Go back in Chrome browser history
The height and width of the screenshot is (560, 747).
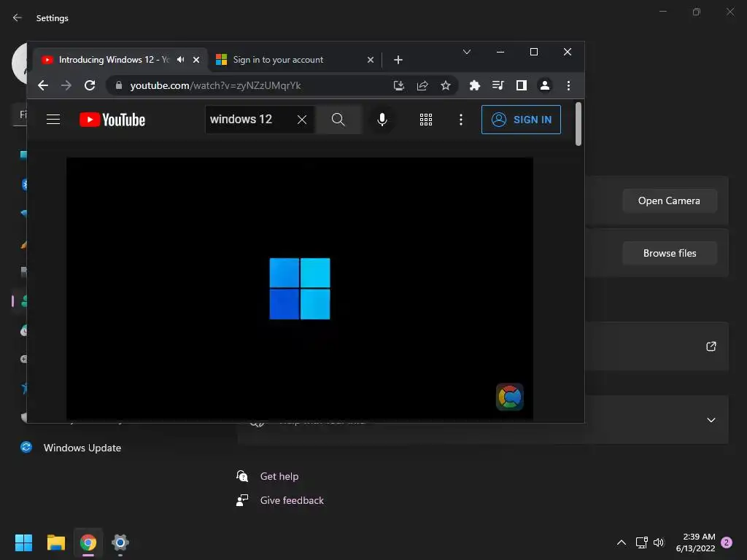click(x=43, y=86)
